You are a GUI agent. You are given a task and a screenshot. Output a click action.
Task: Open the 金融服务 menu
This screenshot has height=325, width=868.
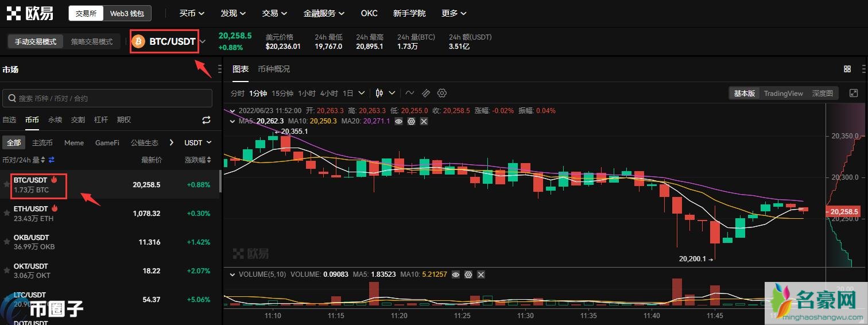(324, 13)
